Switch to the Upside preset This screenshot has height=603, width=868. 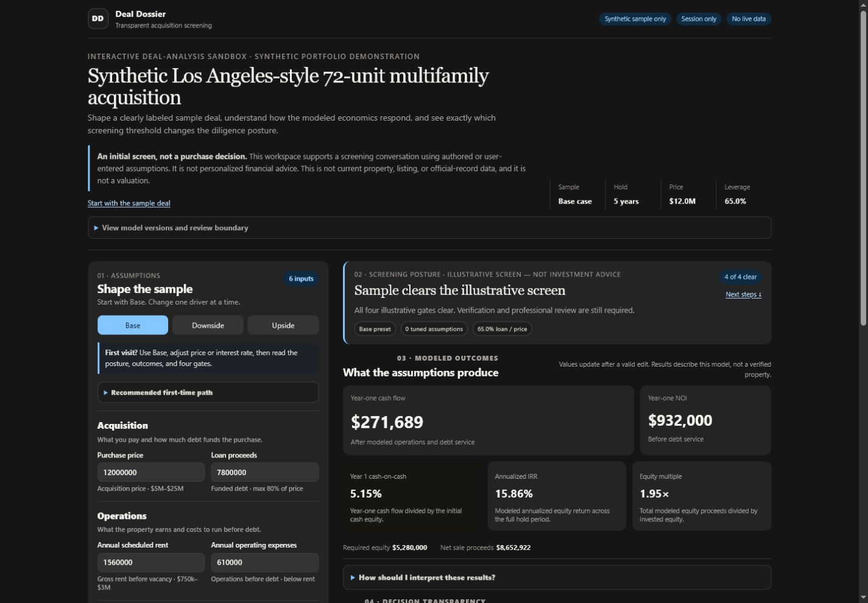pyautogui.click(x=283, y=325)
